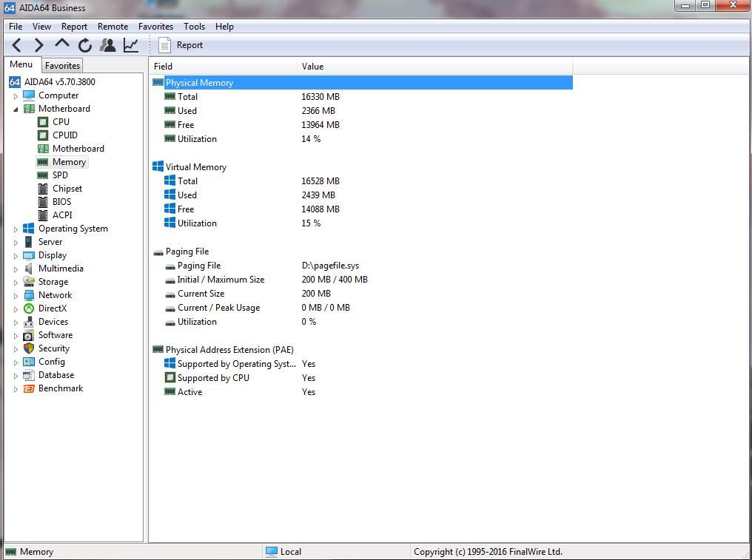752x560 pixels.
Task: Click the Operating System Windows icon
Action: (29, 229)
